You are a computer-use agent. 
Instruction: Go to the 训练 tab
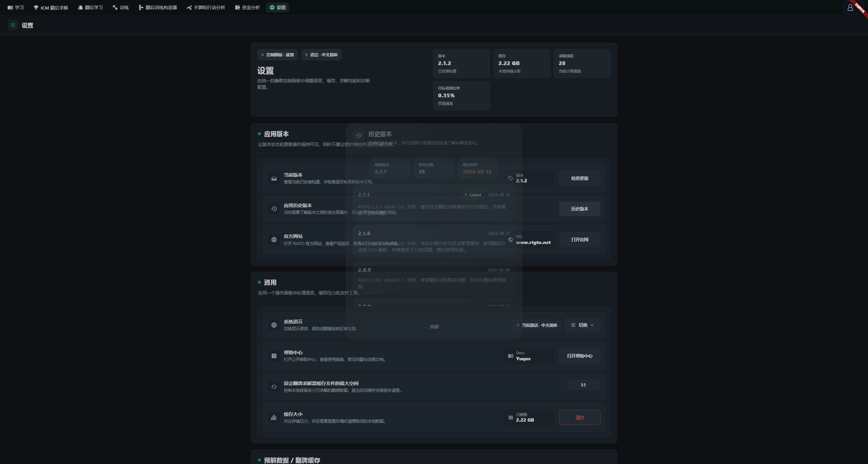(121, 7)
